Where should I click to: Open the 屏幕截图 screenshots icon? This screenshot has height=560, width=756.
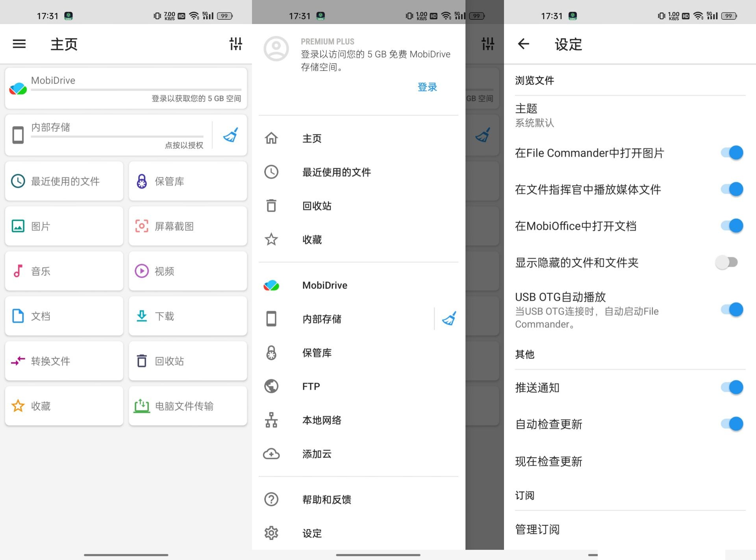[141, 226]
